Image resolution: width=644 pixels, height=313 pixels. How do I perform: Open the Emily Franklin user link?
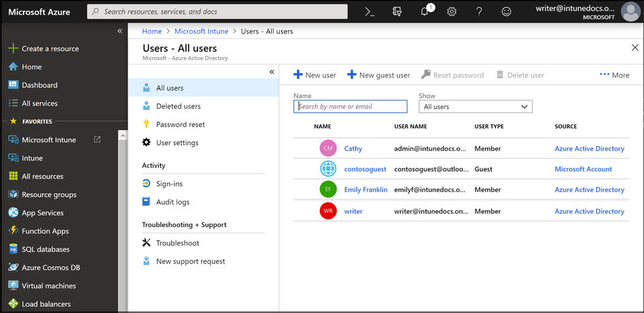[366, 190]
